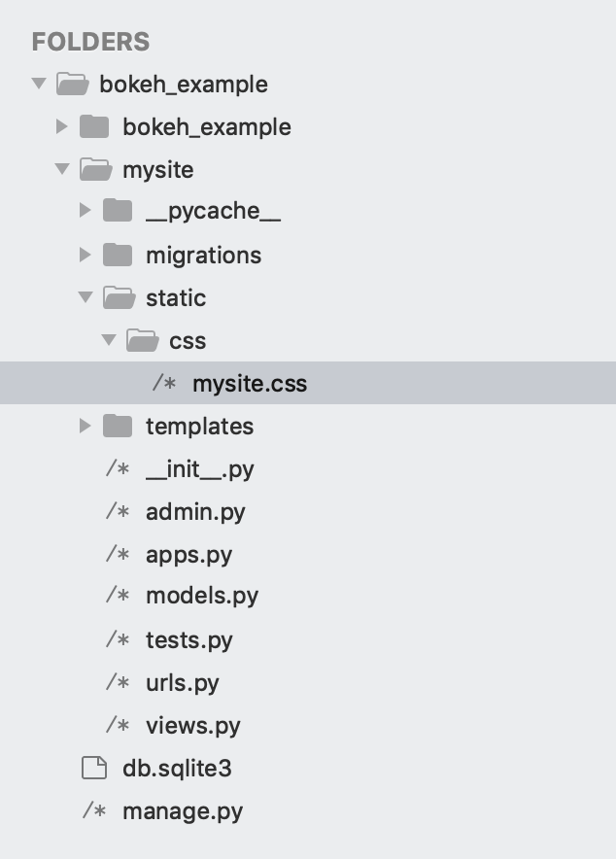616x859 pixels.
Task: Open the manage.py file
Action: point(182,811)
